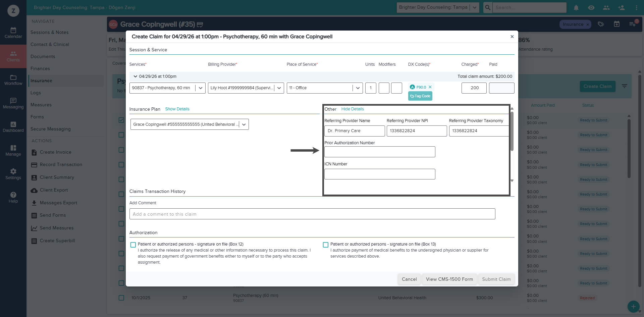Open the add-to-list icon with badge
The width and height of the screenshot is (644, 317).
pyautogui.click(x=633, y=24)
